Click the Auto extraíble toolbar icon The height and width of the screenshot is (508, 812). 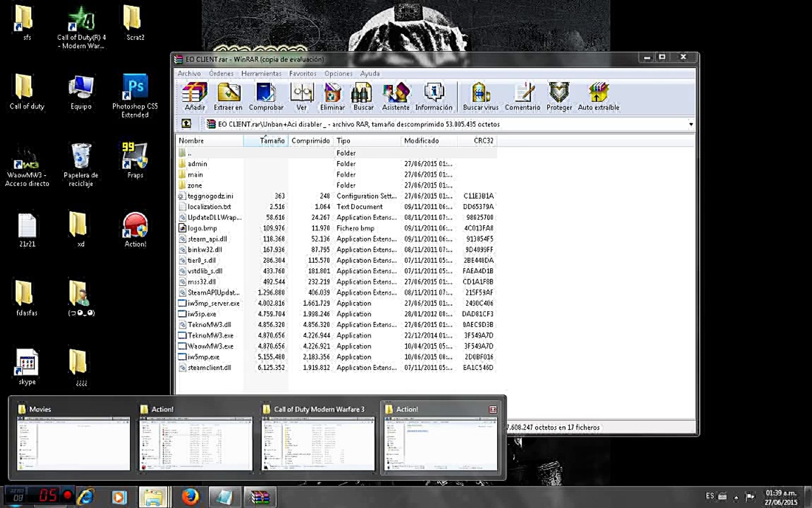[599, 96]
